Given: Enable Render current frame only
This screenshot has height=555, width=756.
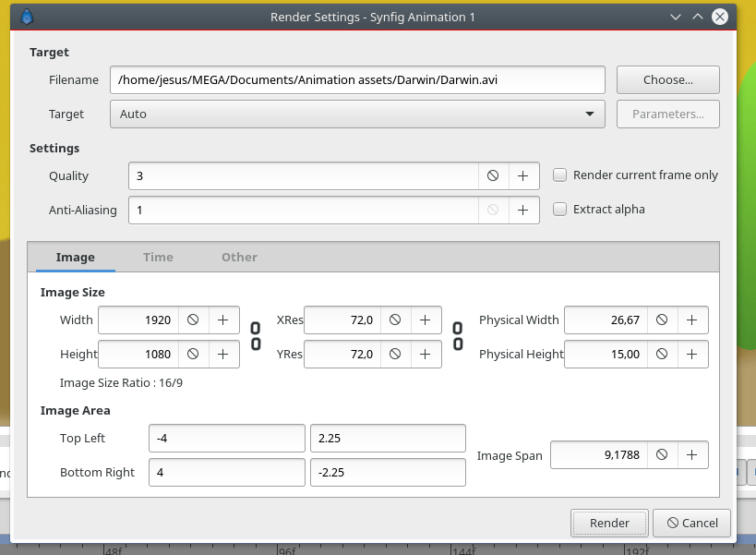Looking at the screenshot, I should point(559,175).
